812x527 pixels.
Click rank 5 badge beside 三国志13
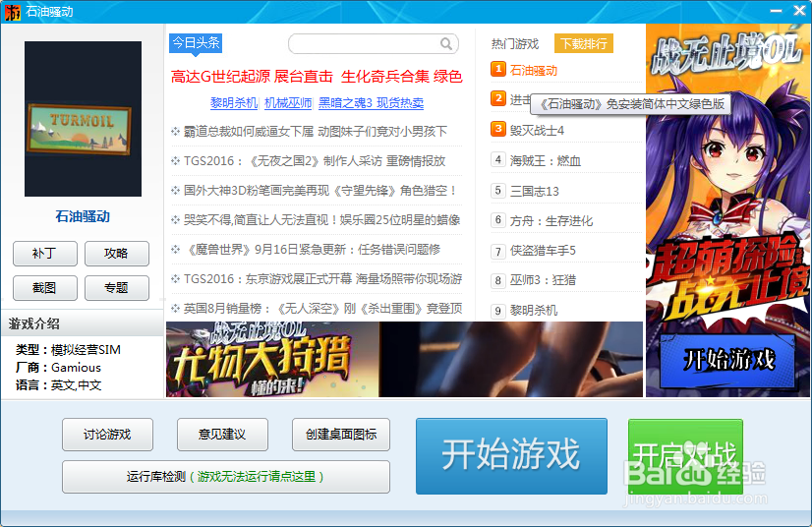[498, 190]
